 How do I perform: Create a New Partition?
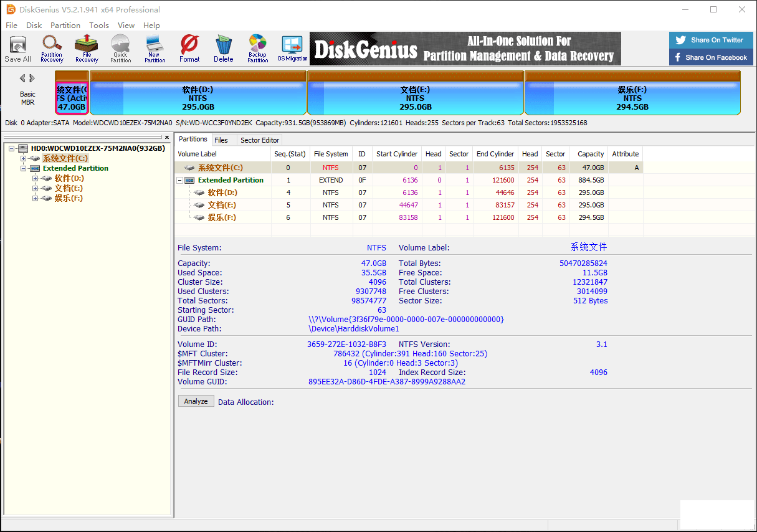click(x=155, y=49)
